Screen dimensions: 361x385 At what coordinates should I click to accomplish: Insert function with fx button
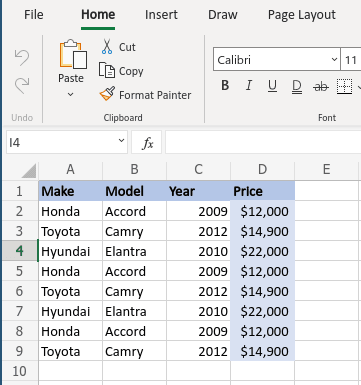[147, 143]
